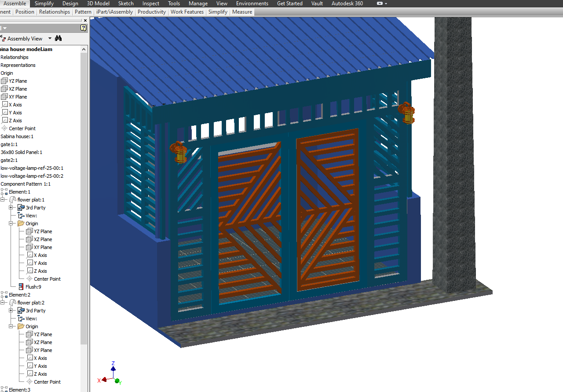Select Y Axis under flower plat:1

(37, 263)
